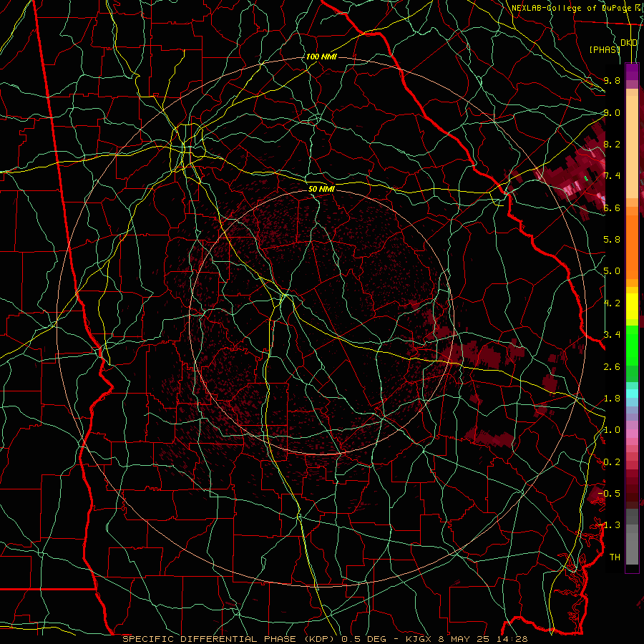Pick the 5.8 legend value
The height and width of the screenshot is (644, 644).
[x=612, y=240]
